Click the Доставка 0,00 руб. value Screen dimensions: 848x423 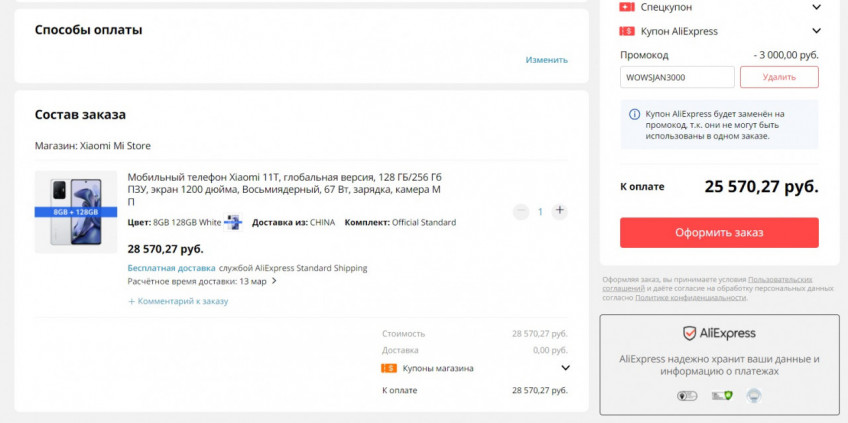(x=550, y=350)
